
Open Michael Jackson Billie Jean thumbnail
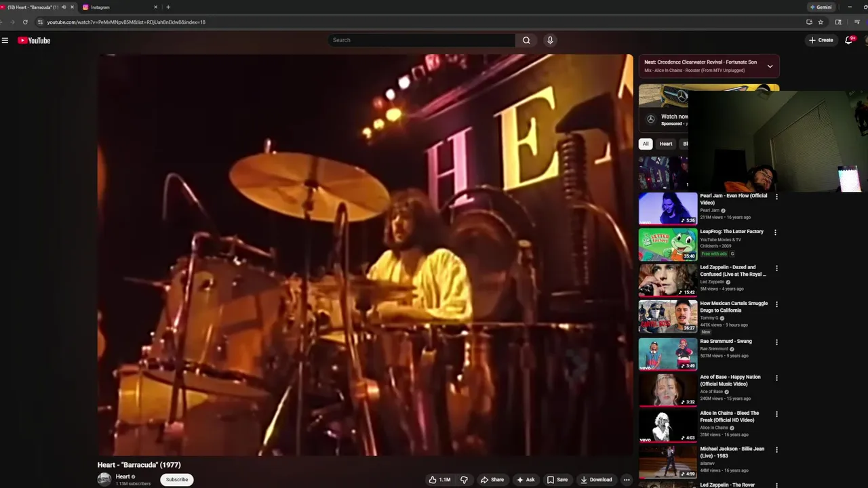[668, 461]
